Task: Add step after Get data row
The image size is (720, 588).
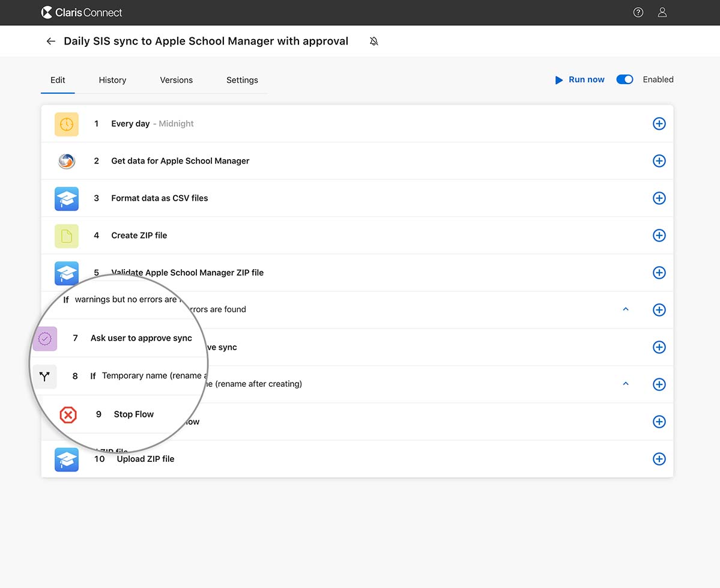Action: click(659, 161)
